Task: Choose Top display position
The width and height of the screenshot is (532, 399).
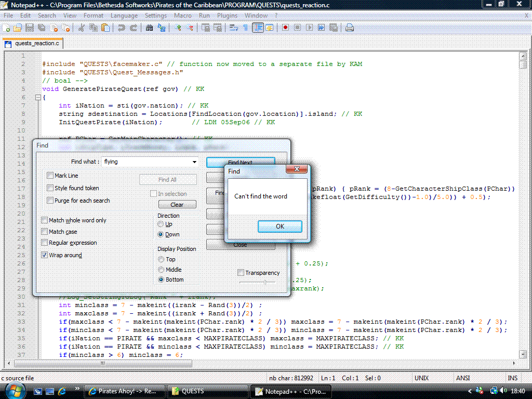Action: pyautogui.click(x=161, y=259)
